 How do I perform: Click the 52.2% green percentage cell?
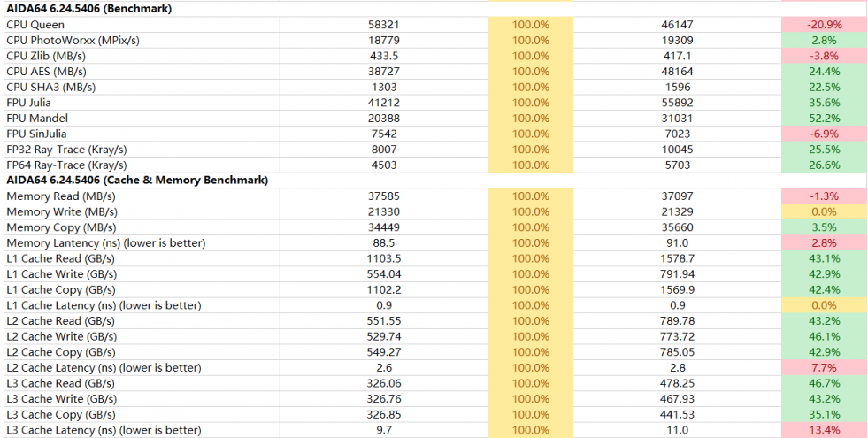point(825,119)
